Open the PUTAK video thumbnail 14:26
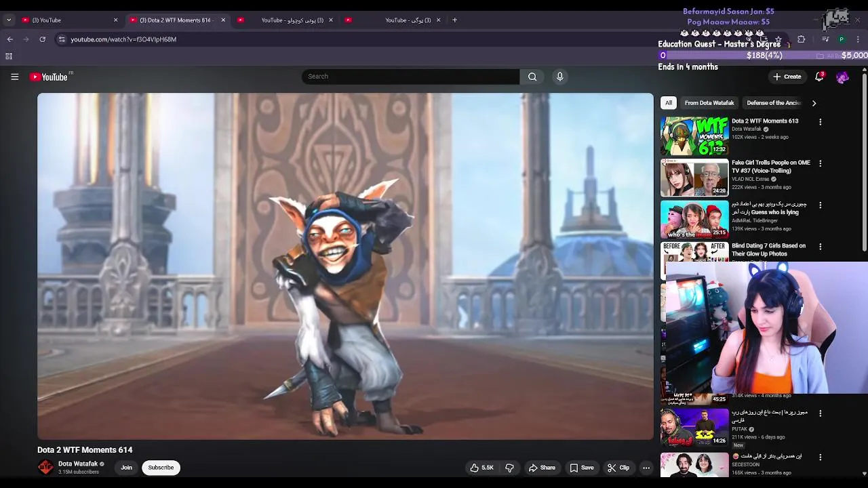Viewport: 868px width, 488px height. tap(694, 426)
